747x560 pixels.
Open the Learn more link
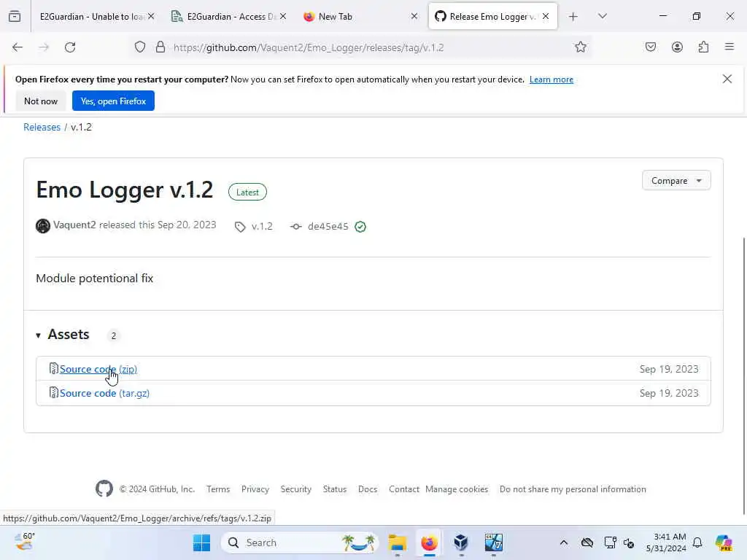coord(551,79)
